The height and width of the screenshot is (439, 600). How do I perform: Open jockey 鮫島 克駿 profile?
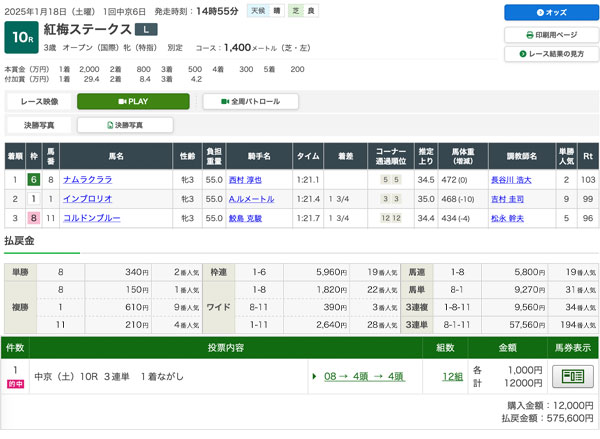click(x=248, y=217)
